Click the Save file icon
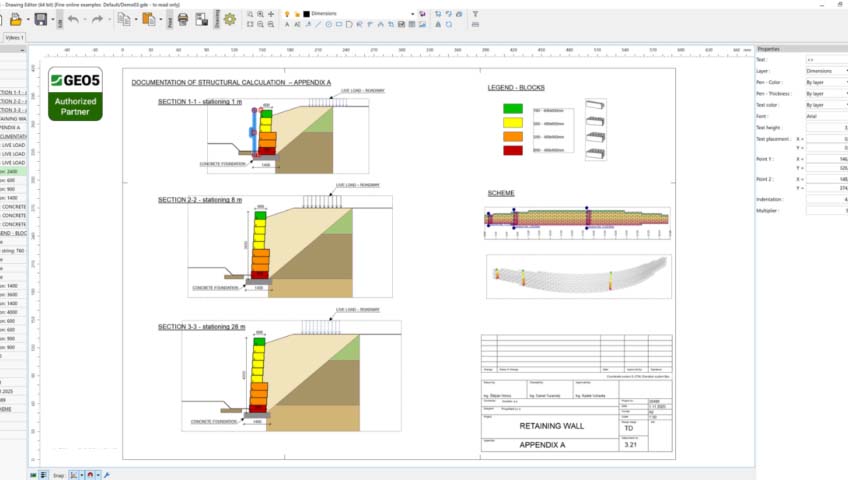This screenshot has width=848, height=480. pos(41,19)
